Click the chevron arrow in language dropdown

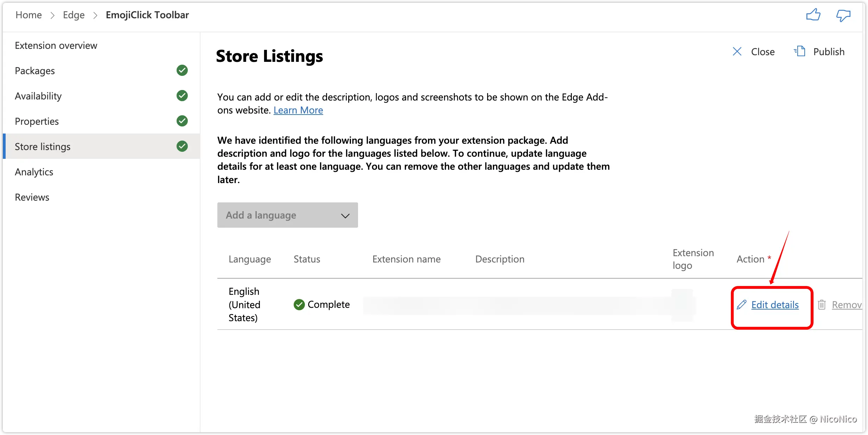coord(345,215)
